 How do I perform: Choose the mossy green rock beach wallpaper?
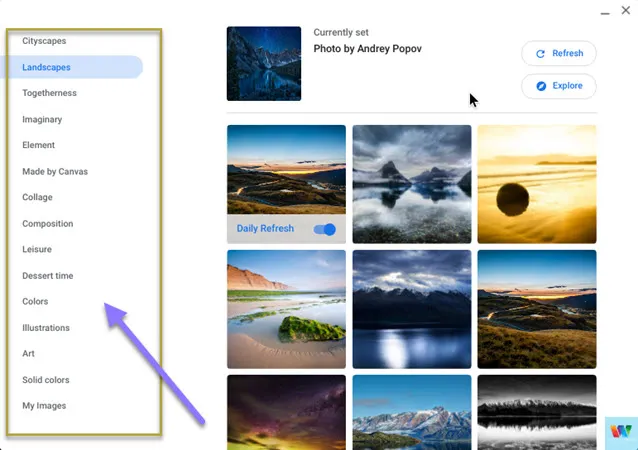(x=286, y=309)
